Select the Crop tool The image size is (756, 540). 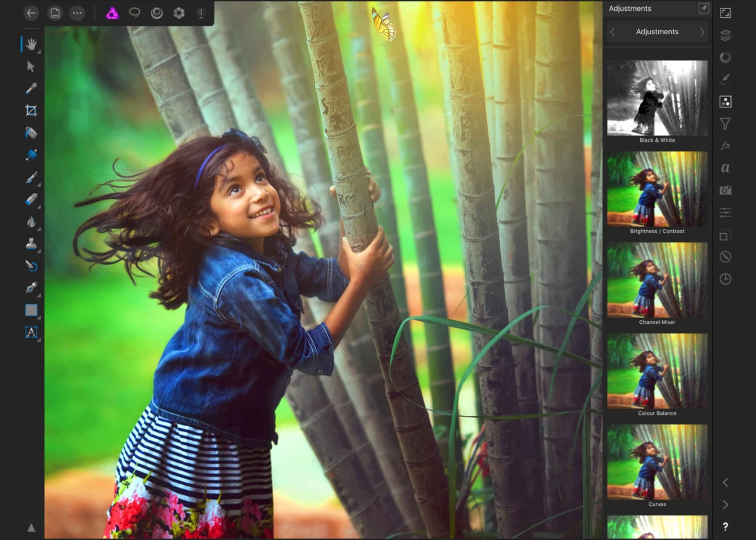click(x=31, y=110)
